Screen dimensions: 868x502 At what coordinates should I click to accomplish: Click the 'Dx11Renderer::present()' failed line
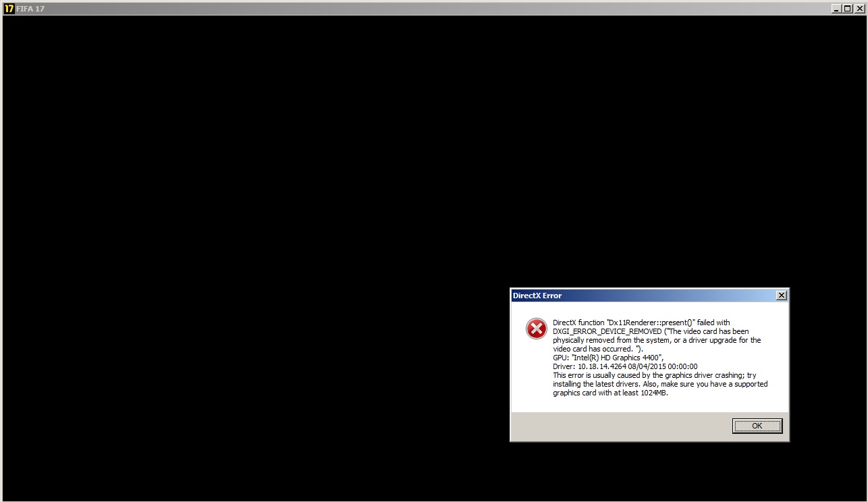tap(641, 323)
